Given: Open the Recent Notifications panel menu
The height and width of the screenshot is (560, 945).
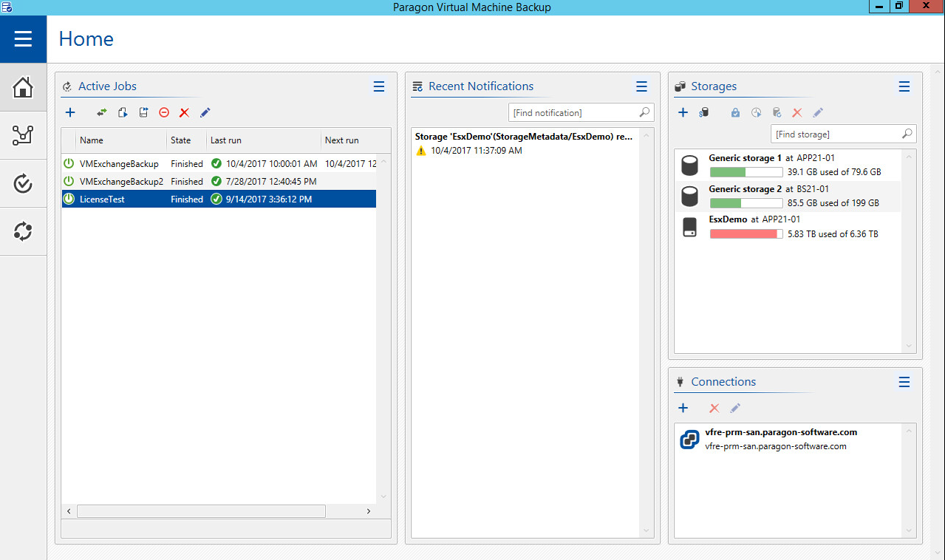Looking at the screenshot, I should click(x=641, y=86).
